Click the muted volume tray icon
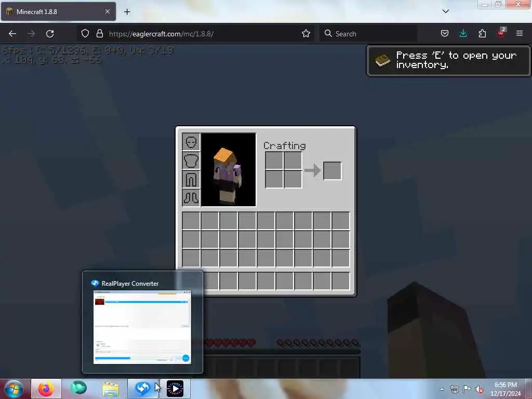The image size is (532, 399). coord(480,390)
